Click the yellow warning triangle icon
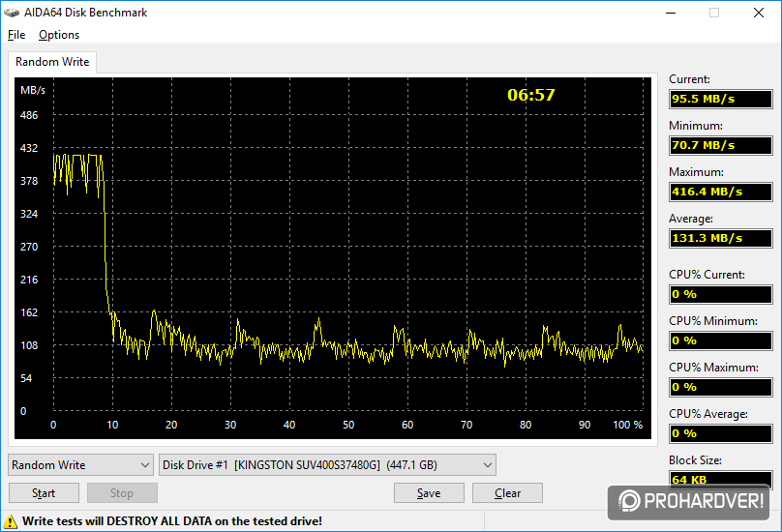 (10, 521)
